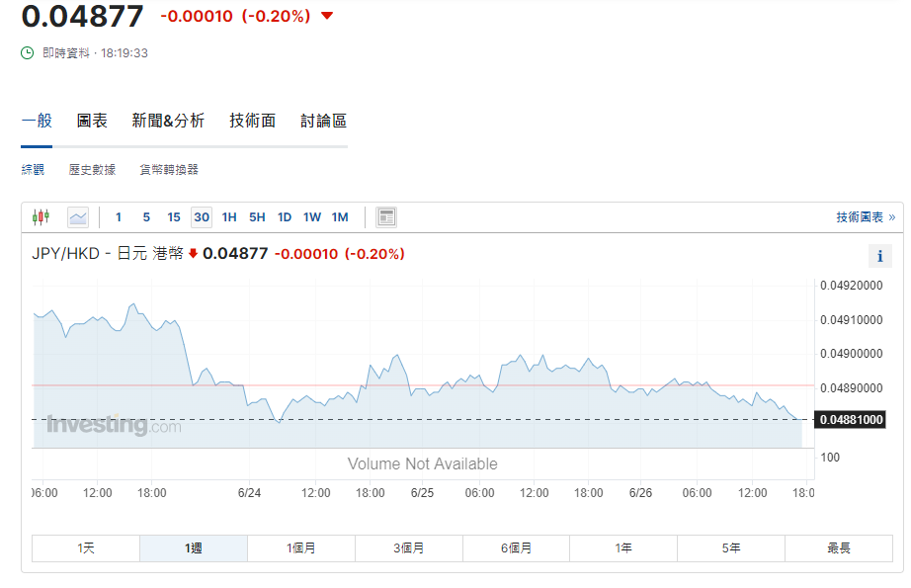This screenshot has height=588, width=911.
Task: Switch to candlestick chart type
Action: [41, 216]
